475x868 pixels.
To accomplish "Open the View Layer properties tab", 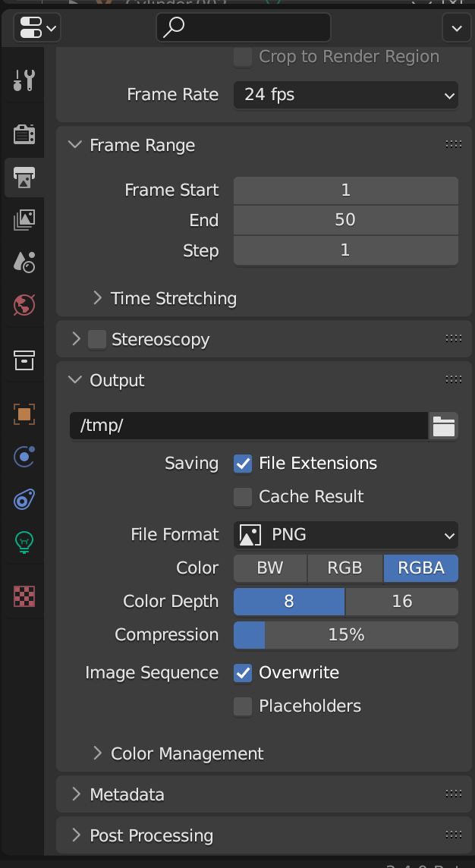I will click(x=24, y=220).
